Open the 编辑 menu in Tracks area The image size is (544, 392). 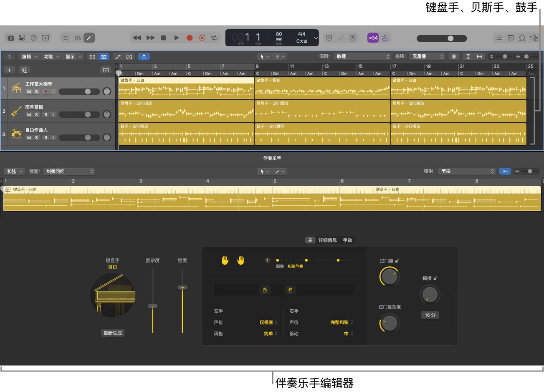pos(29,57)
